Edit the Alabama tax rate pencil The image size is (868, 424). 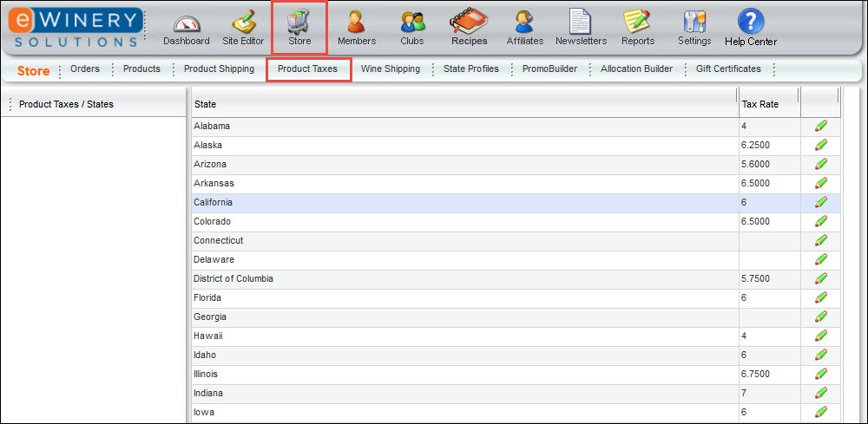[820, 127]
